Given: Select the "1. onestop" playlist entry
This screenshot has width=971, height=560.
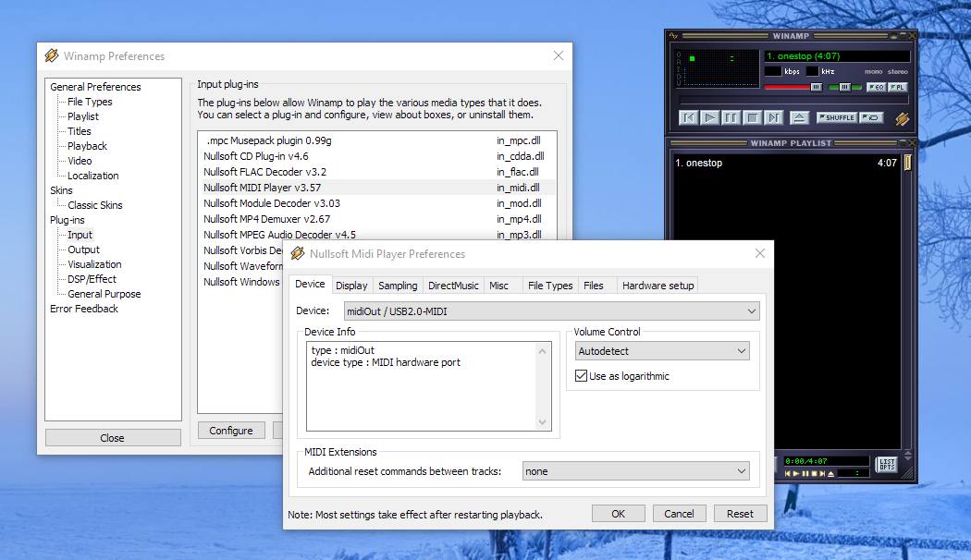Looking at the screenshot, I should [786, 163].
